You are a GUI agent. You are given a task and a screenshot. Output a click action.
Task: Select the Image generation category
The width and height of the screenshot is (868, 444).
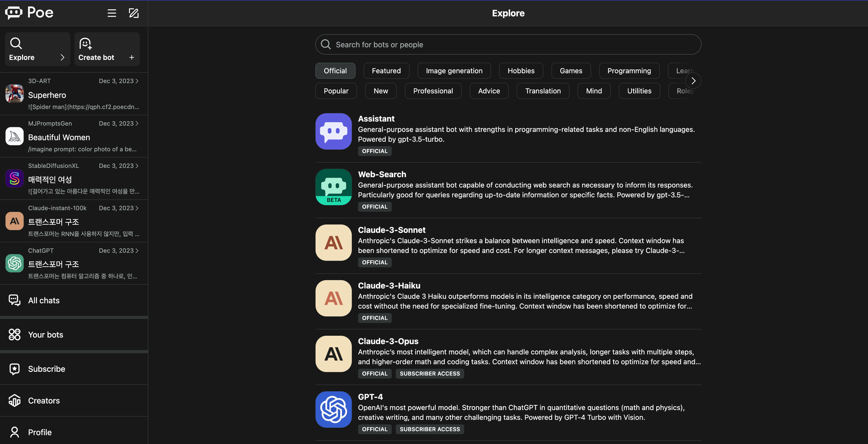[x=454, y=71]
